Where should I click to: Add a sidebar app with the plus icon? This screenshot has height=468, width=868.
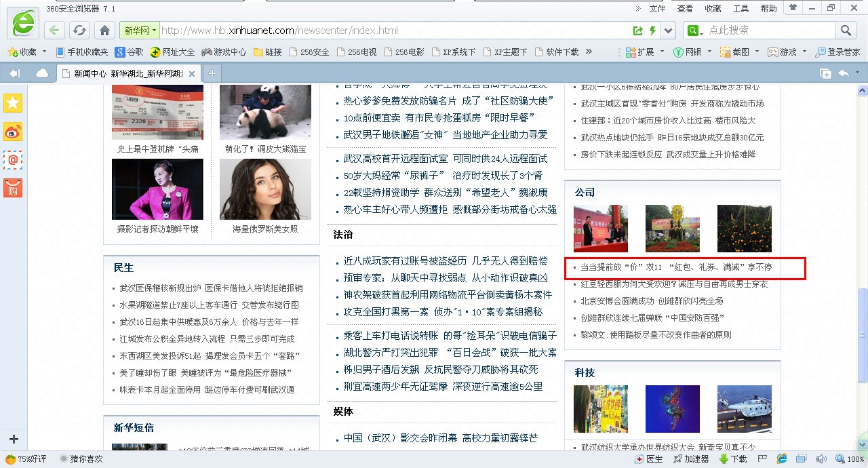[x=14, y=439]
